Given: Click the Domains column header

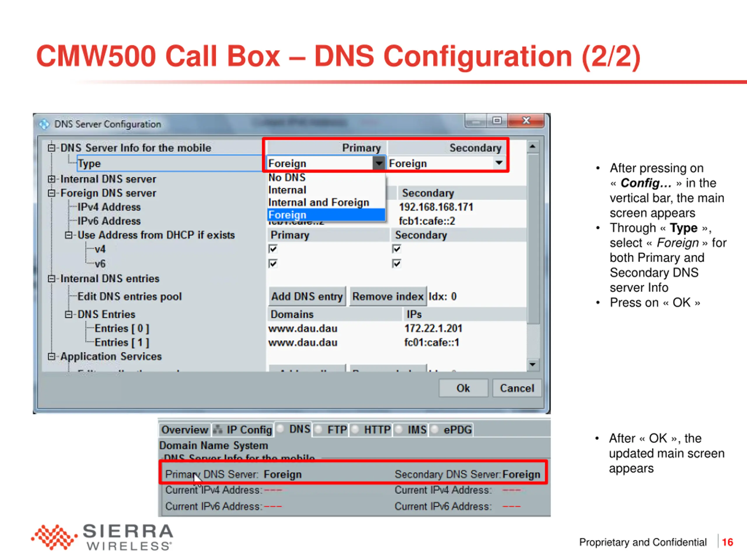Looking at the screenshot, I should pos(334,314).
